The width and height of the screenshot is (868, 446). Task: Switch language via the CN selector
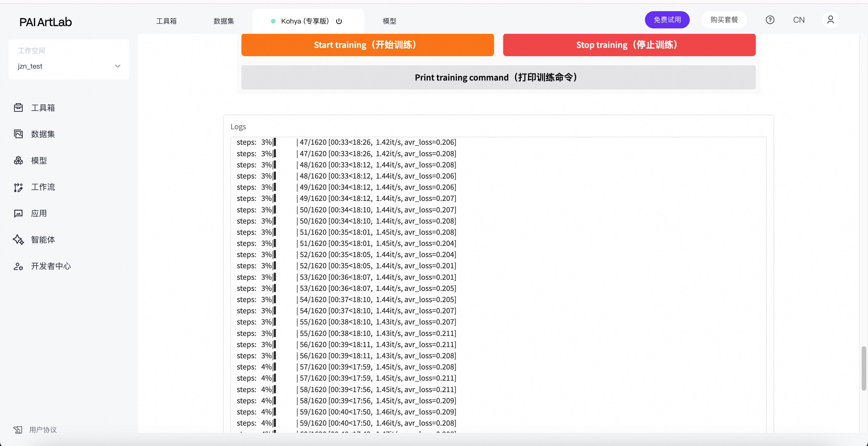(799, 20)
